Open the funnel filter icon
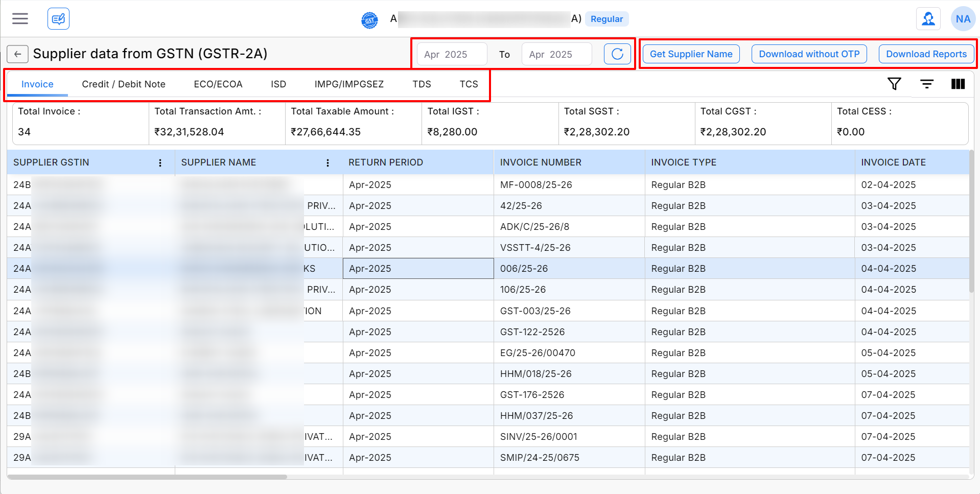Screen dimensions: 980x494 [x=894, y=84]
